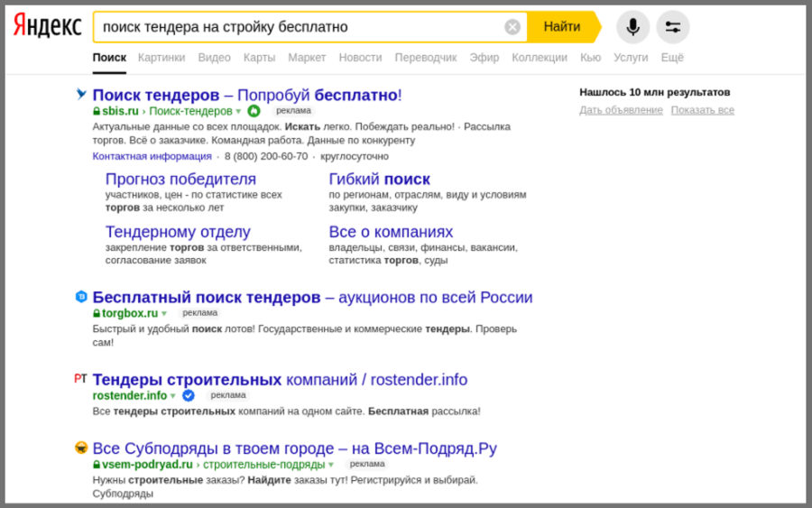812x508 pixels.
Task: Switch to the Картинки tab
Action: tap(161, 58)
